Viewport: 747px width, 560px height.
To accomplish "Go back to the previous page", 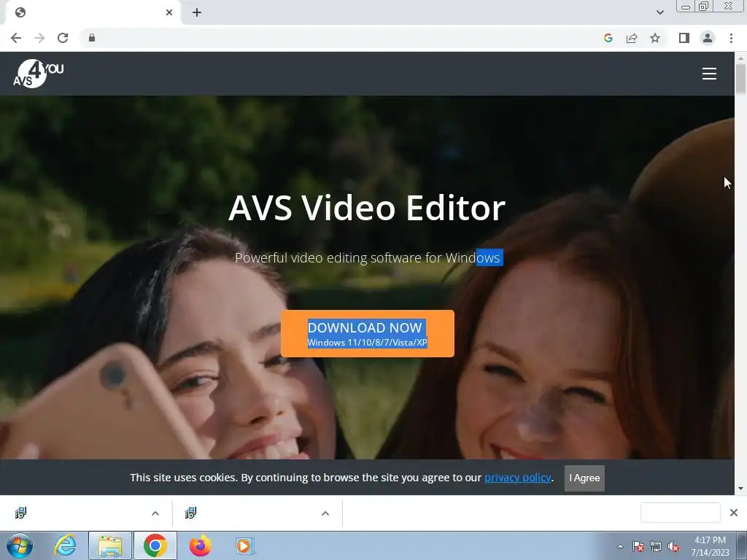I will pyautogui.click(x=16, y=38).
